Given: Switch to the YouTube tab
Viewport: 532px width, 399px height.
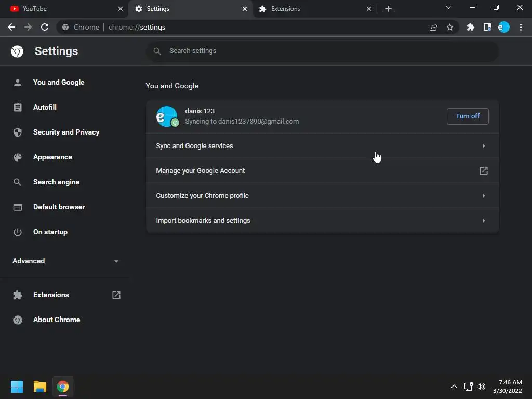Looking at the screenshot, I should [x=64, y=9].
